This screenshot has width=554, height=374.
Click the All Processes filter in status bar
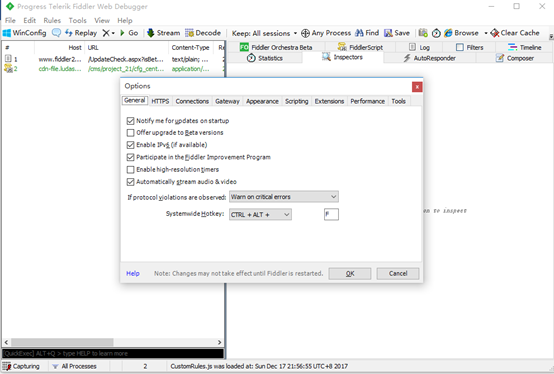(x=74, y=366)
